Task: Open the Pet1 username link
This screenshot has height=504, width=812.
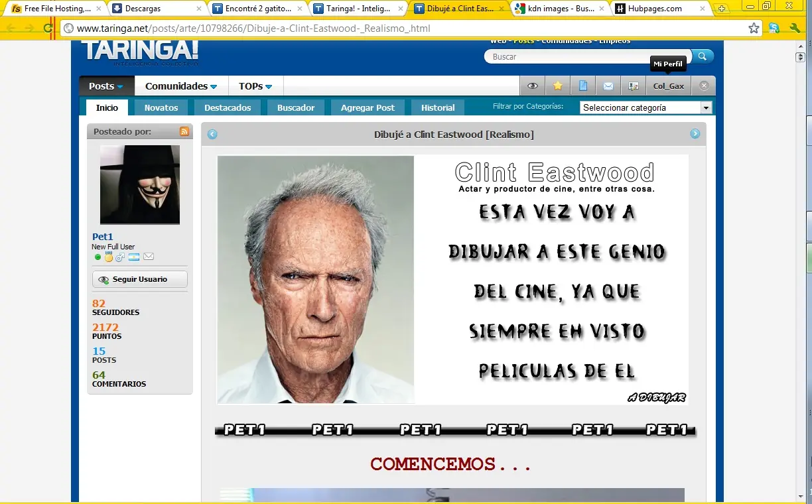Action: [103, 237]
